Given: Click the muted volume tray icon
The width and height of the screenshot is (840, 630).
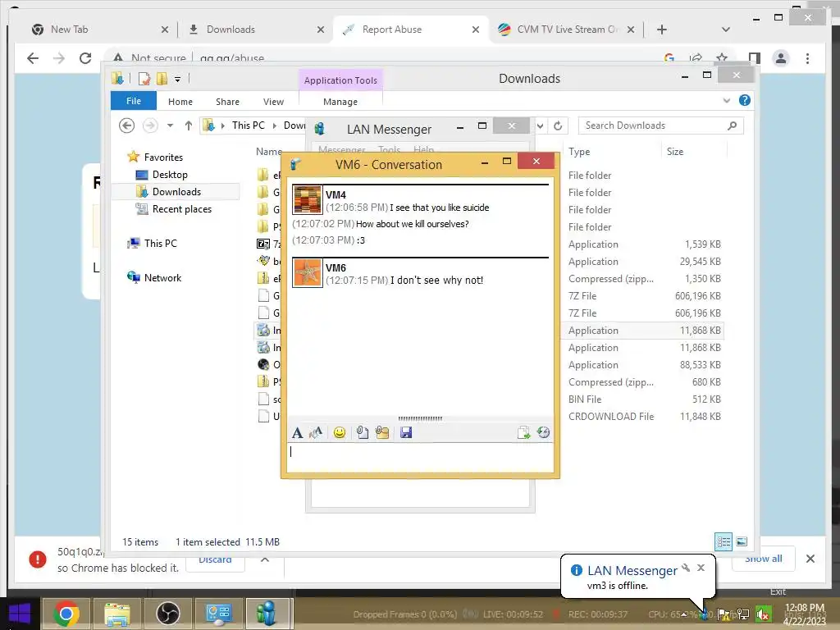Looking at the screenshot, I should 763,614.
